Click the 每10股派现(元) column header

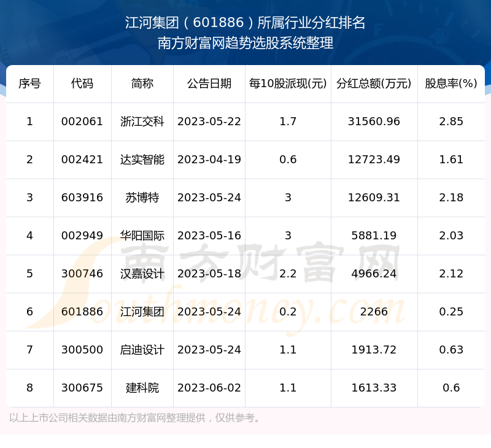click(288, 83)
